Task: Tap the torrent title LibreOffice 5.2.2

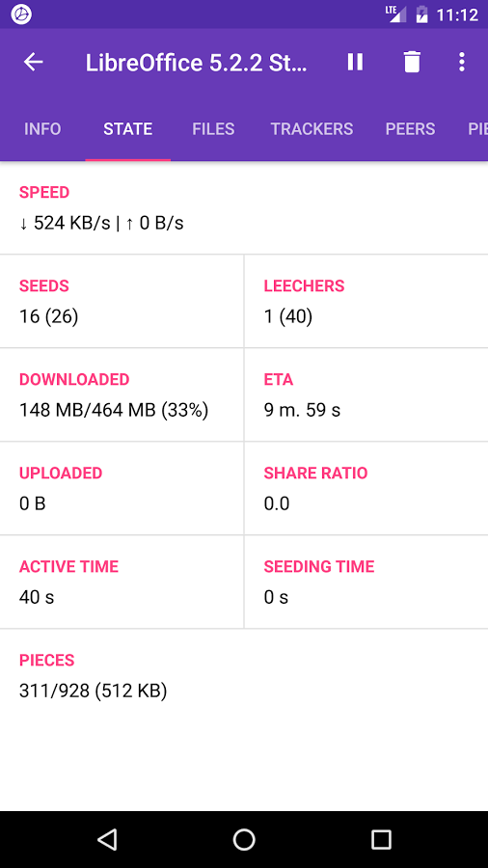Action: pyautogui.click(x=196, y=63)
